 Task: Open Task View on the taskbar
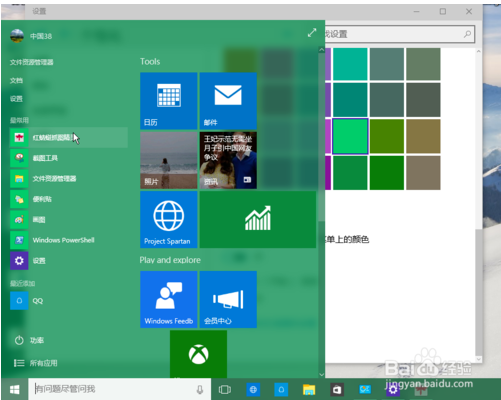point(225,389)
